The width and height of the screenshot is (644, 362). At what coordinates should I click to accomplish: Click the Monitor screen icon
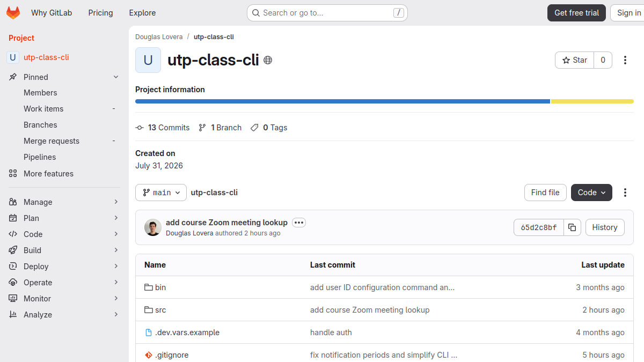(13, 299)
